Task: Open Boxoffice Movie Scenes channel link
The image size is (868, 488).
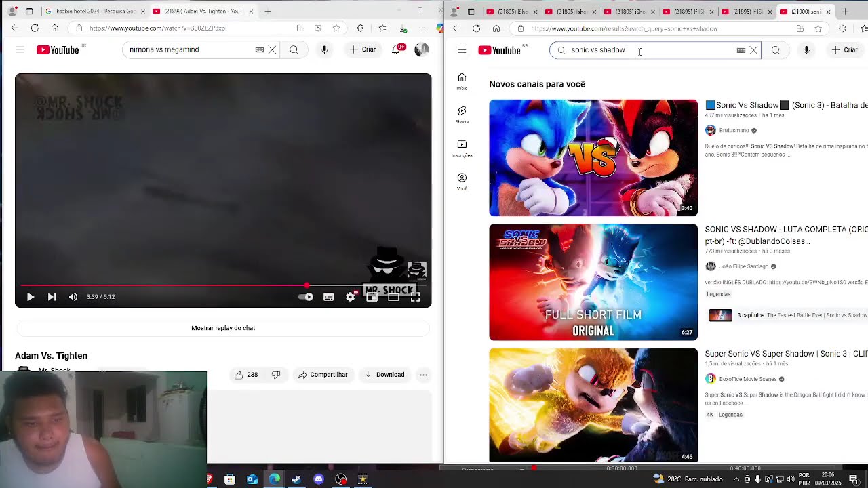Action: tap(748, 379)
